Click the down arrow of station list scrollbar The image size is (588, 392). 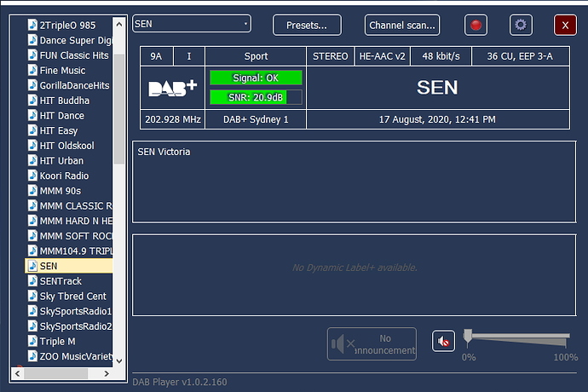coord(119,360)
